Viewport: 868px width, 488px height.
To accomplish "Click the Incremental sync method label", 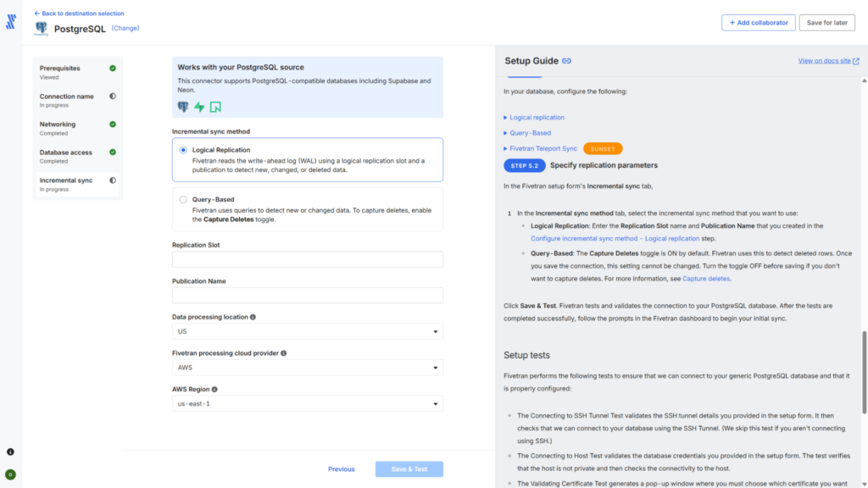I will coord(211,131).
